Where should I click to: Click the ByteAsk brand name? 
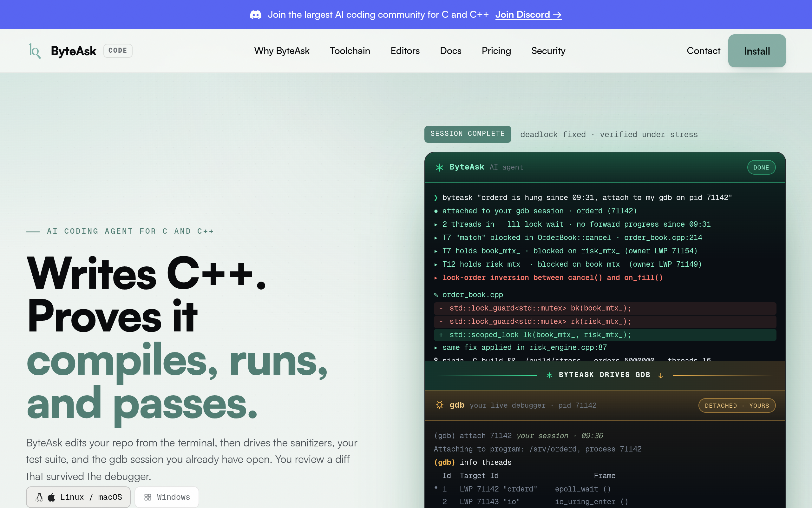74,51
